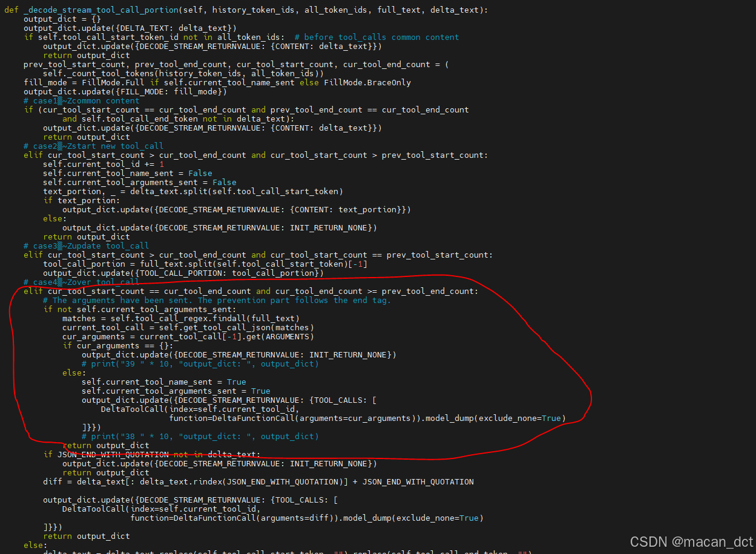Click the 'if cur_arguments == {}:' line

click(x=118, y=345)
